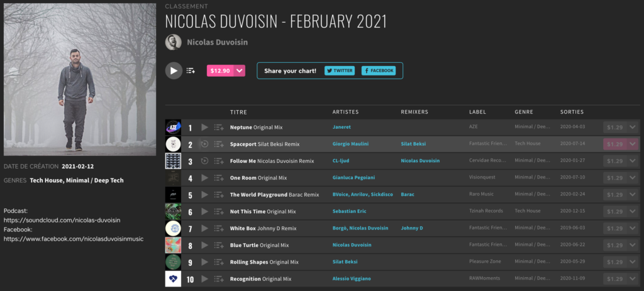Buy chart for $12.90
This screenshot has height=291, width=644.
tap(220, 70)
